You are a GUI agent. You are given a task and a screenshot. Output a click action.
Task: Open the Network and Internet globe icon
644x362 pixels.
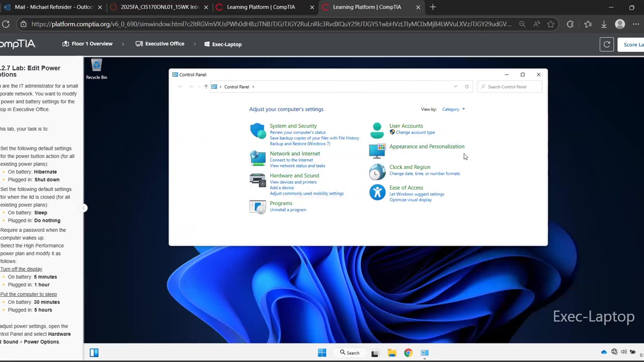coord(258,158)
